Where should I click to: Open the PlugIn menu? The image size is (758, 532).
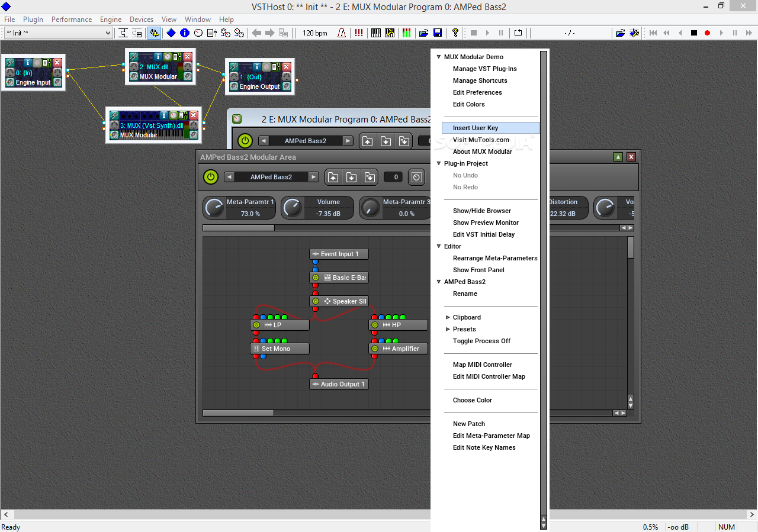coord(33,20)
